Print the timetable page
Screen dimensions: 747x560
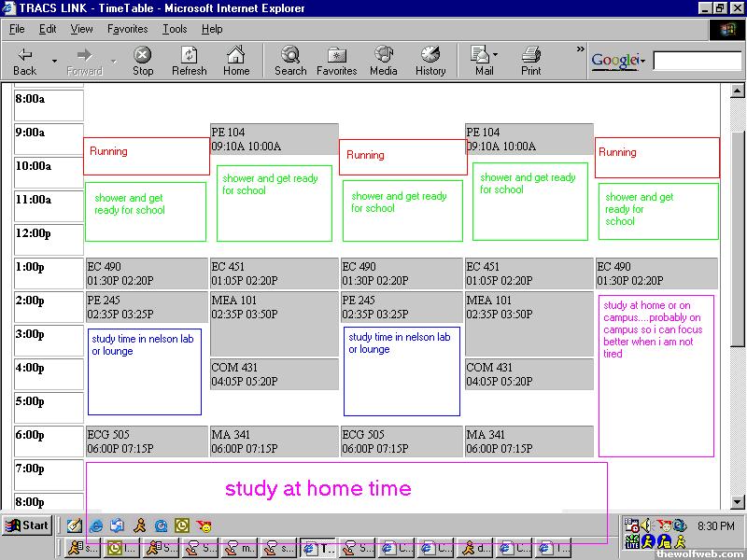[530, 61]
